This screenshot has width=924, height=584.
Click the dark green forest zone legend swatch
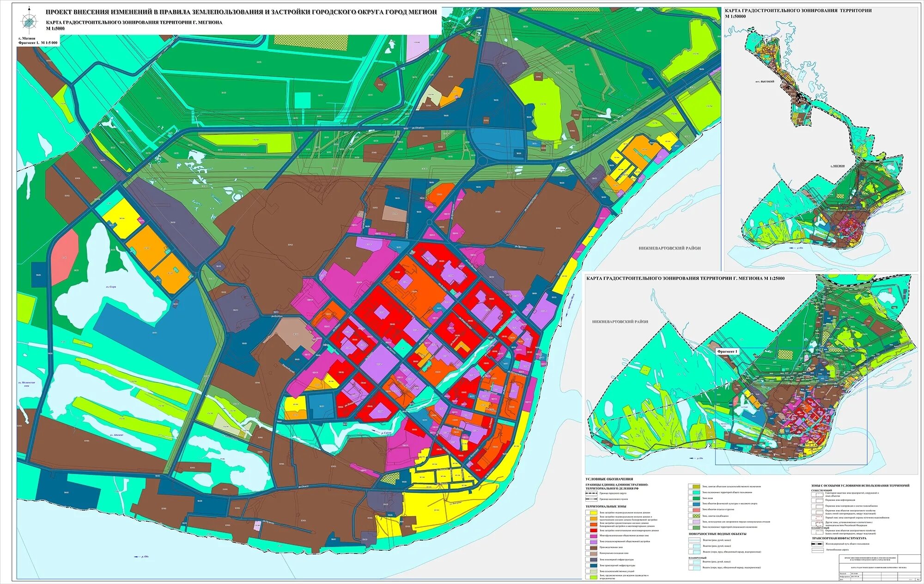click(x=696, y=498)
